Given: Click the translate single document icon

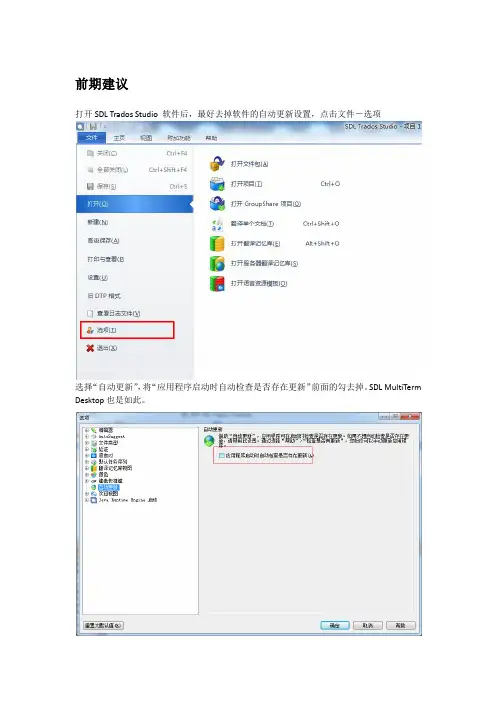Looking at the screenshot, I should (217, 224).
